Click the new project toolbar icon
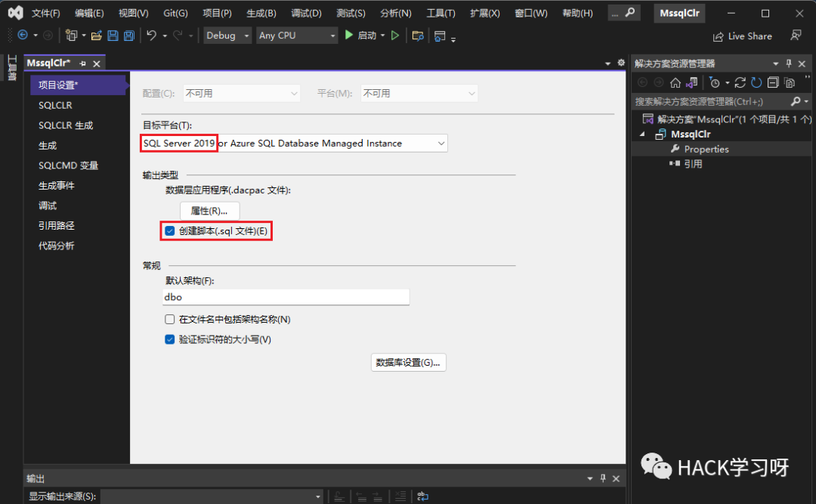The height and width of the screenshot is (504, 816). point(71,36)
